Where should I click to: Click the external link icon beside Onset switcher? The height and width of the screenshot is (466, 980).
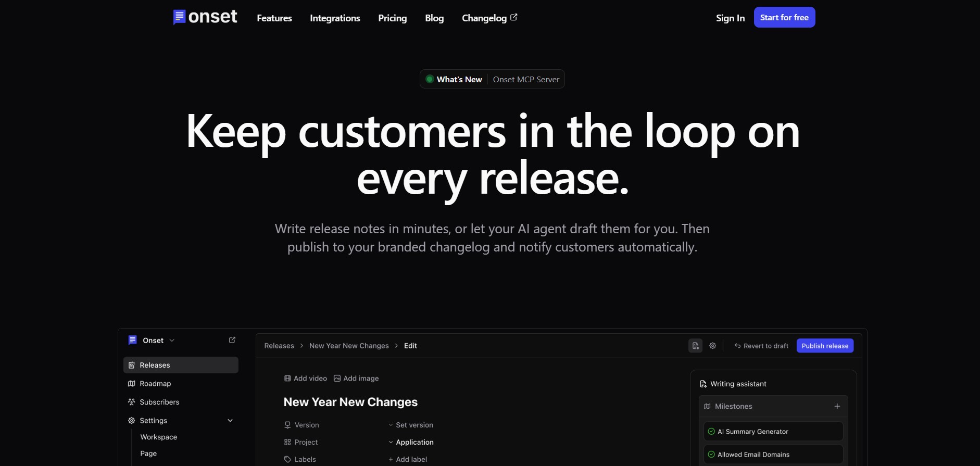tap(232, 340)
